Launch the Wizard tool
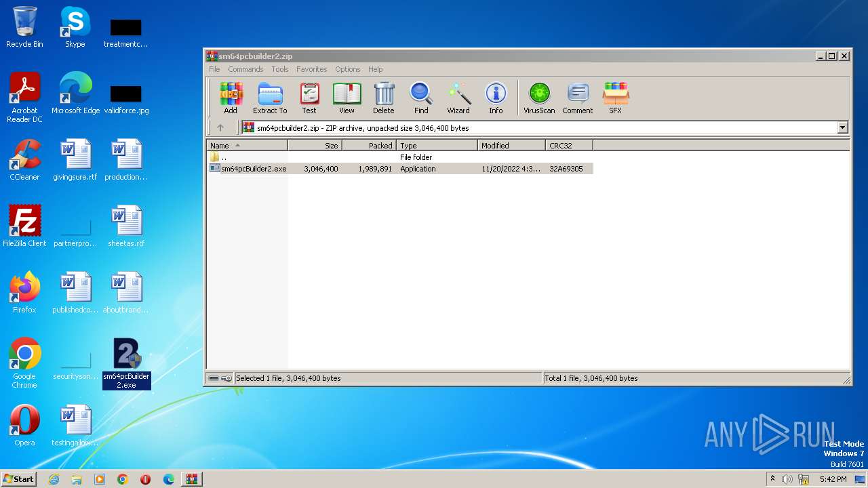868x488 pixels. click(458, 98)
